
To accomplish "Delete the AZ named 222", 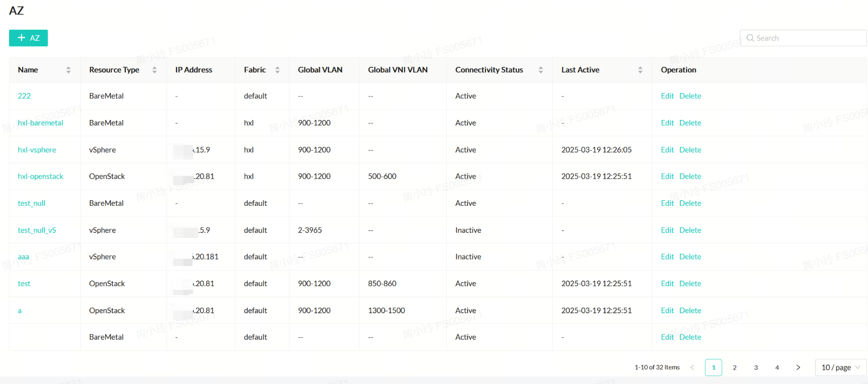I will [690, 96].
